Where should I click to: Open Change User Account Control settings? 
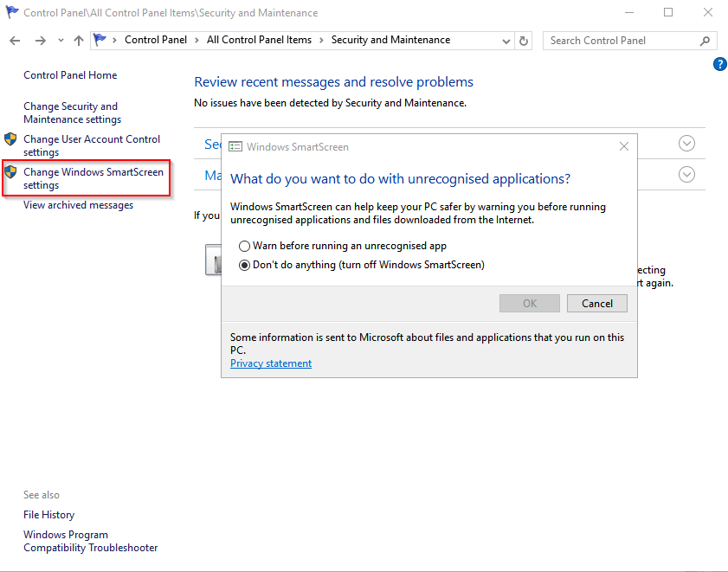coord(92,145)
